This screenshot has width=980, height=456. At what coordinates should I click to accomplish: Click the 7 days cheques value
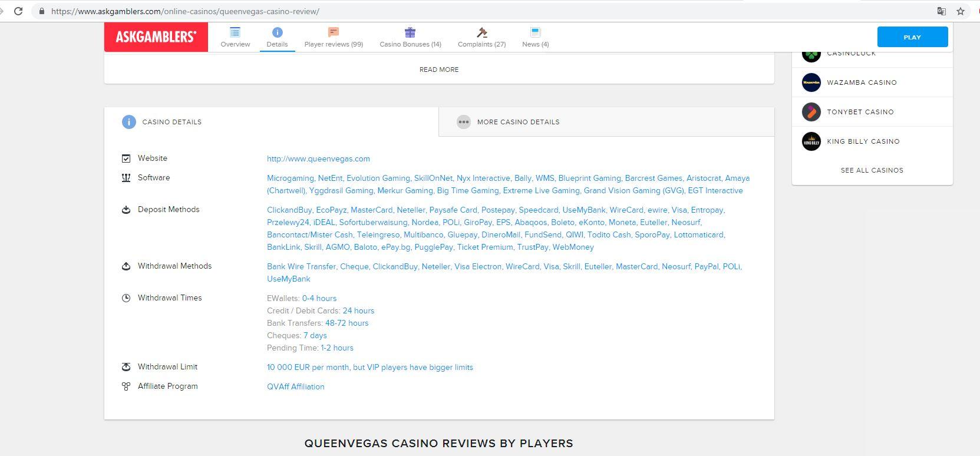click(x=315, y=335)
